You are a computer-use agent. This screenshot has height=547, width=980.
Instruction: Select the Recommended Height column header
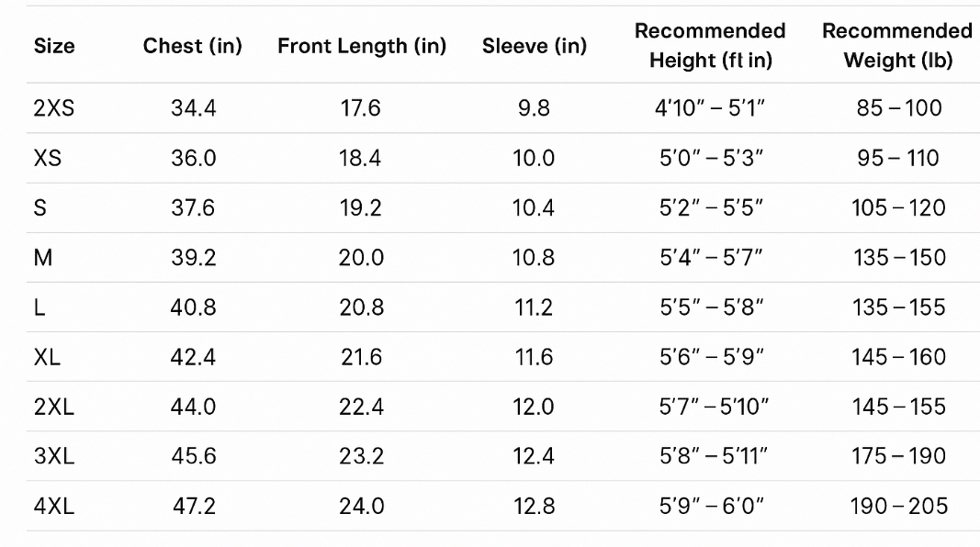click(x=711, y=46)
